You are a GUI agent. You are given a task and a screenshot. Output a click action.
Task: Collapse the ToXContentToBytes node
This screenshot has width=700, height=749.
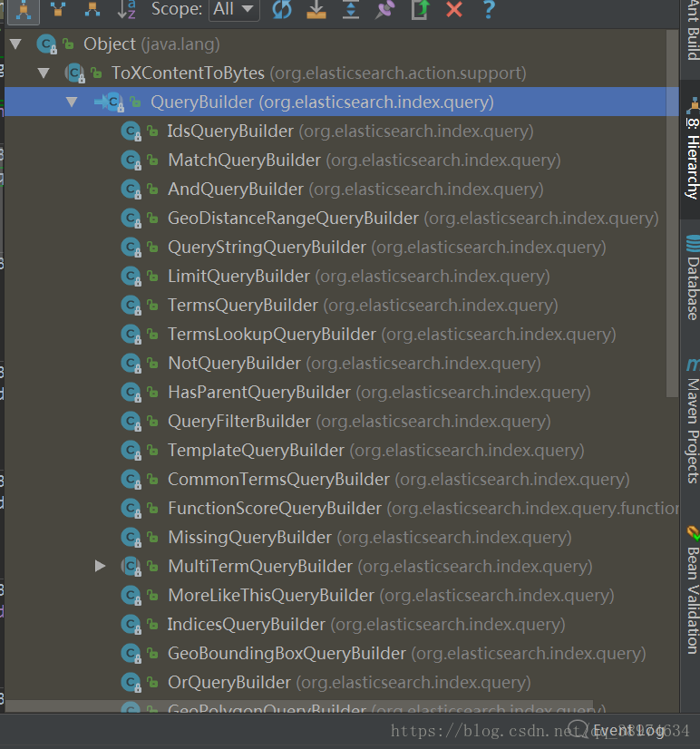[x=44, y=73]
